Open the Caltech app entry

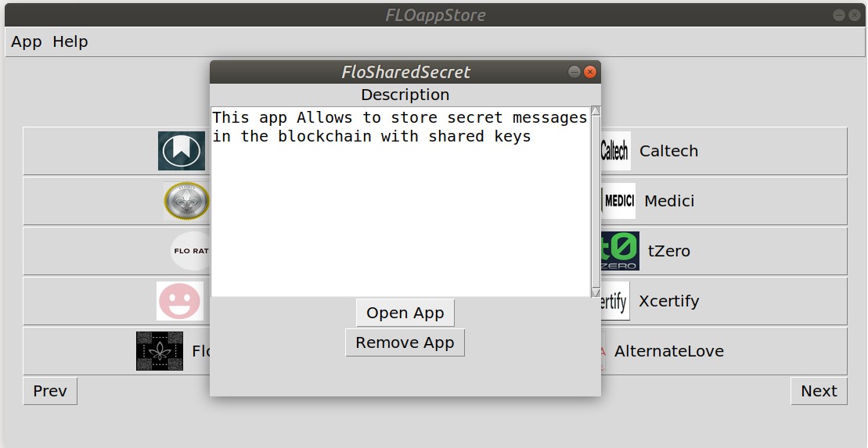point(668,151)
